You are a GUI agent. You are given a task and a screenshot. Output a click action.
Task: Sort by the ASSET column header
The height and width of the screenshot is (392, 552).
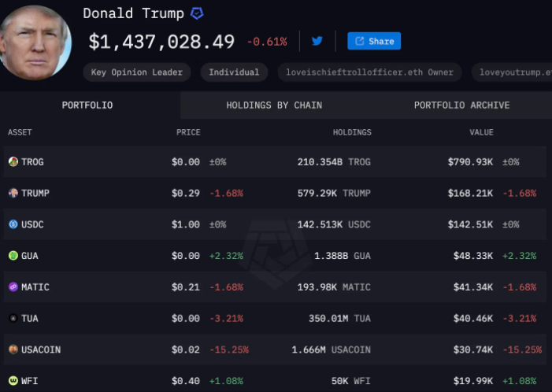[x=20, y=132]
